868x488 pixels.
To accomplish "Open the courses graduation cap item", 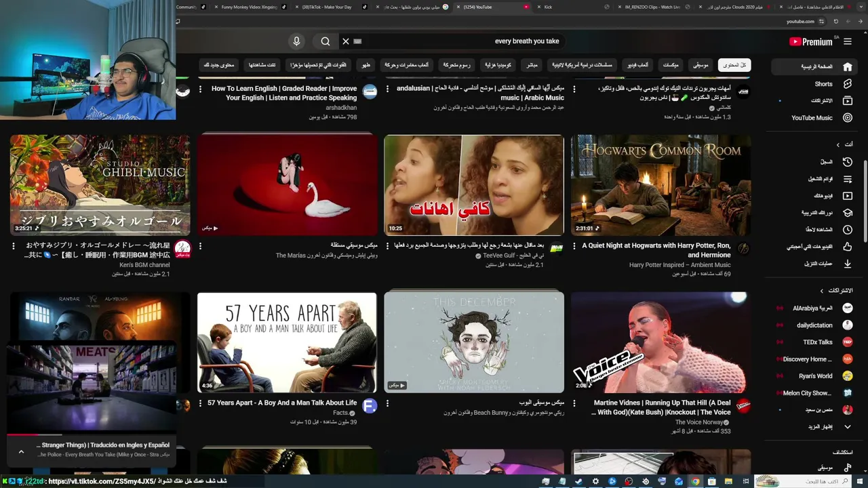I will tap(848, 213).
